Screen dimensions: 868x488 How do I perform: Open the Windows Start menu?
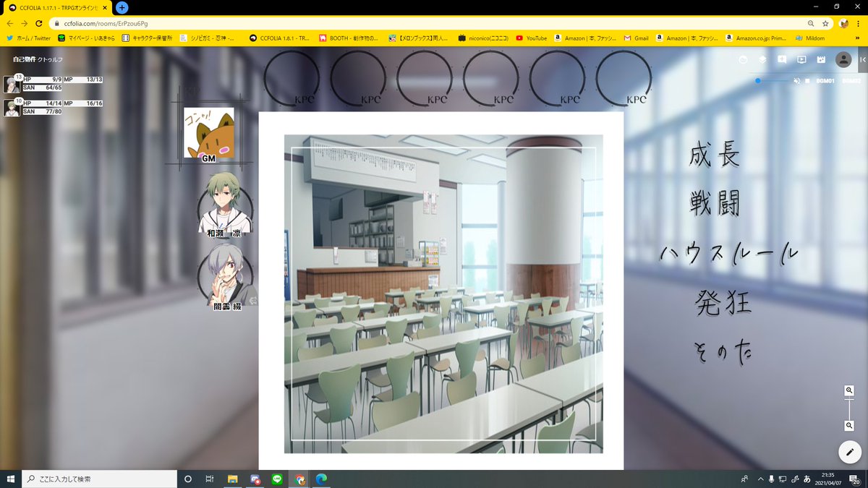point(10,479)
